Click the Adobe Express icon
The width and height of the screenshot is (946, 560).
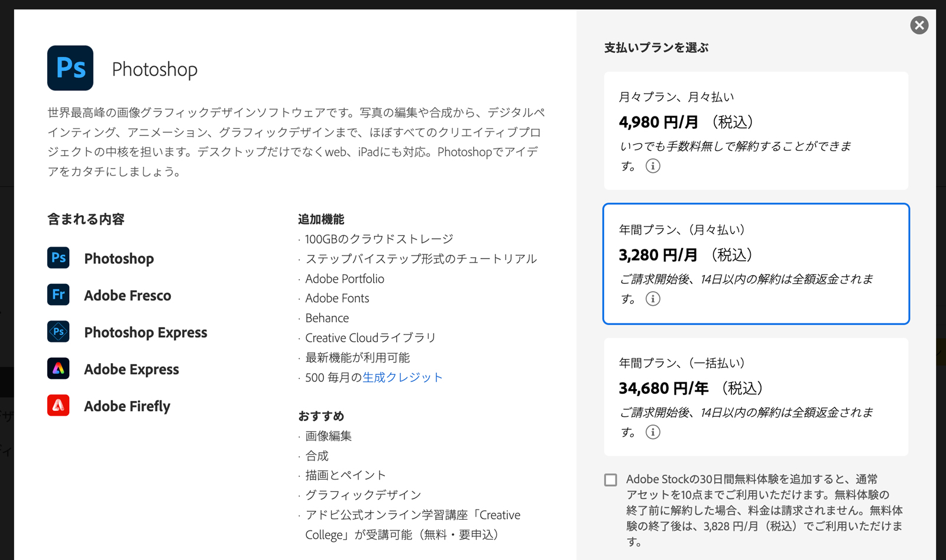pyautogui.click(x=59, y=368)
